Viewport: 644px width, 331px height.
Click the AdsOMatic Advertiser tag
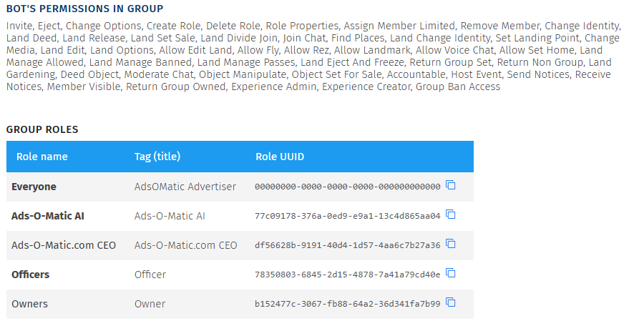coord(185,187)
